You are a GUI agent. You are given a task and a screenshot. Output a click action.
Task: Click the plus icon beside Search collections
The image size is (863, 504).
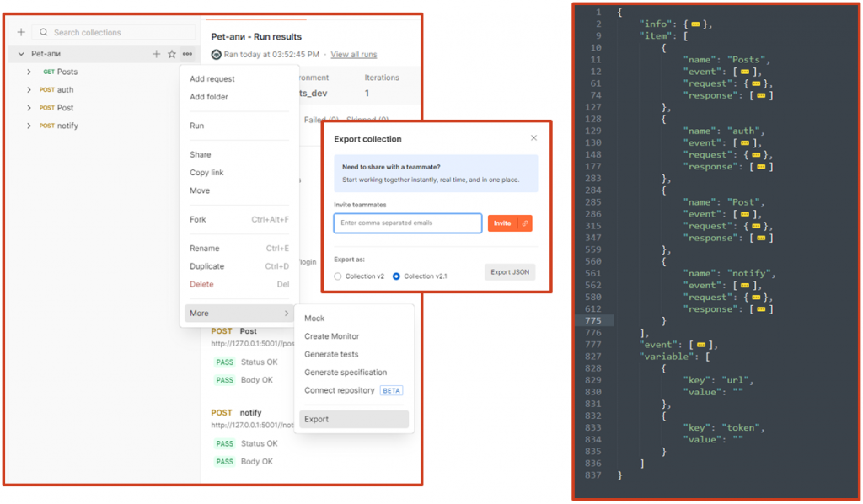21,33
